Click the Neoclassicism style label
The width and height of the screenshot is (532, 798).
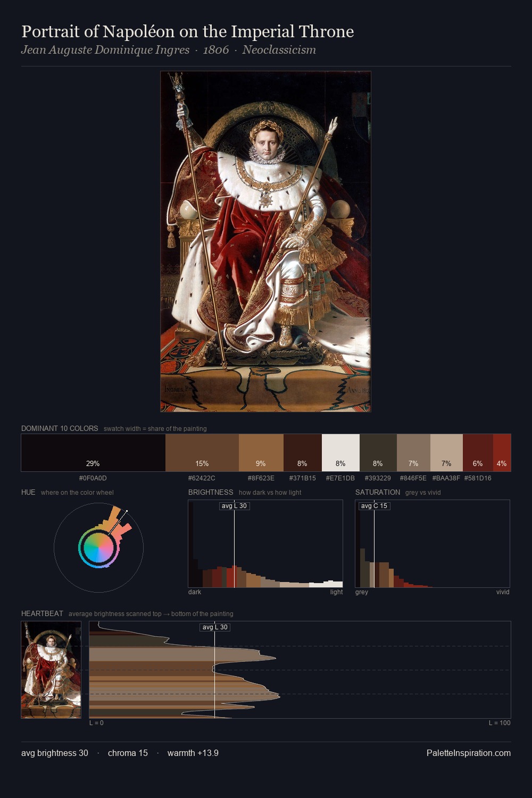(x=279, y=50)
